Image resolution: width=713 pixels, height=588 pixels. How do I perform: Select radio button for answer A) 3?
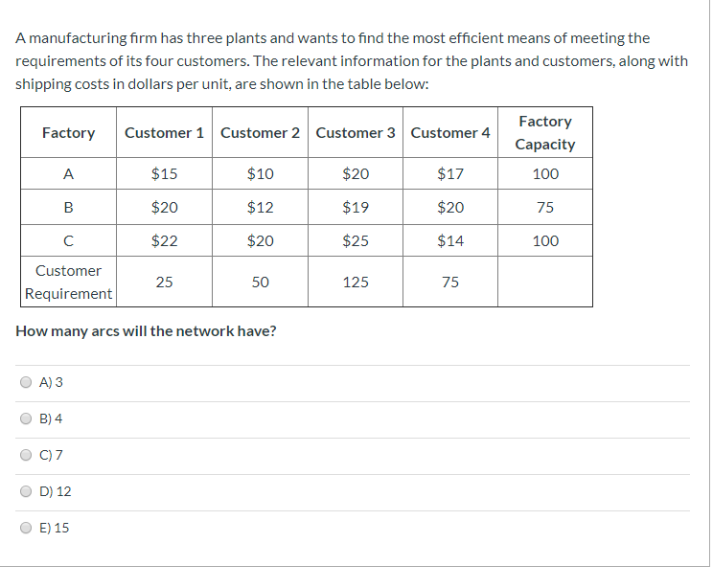[27, 382]
